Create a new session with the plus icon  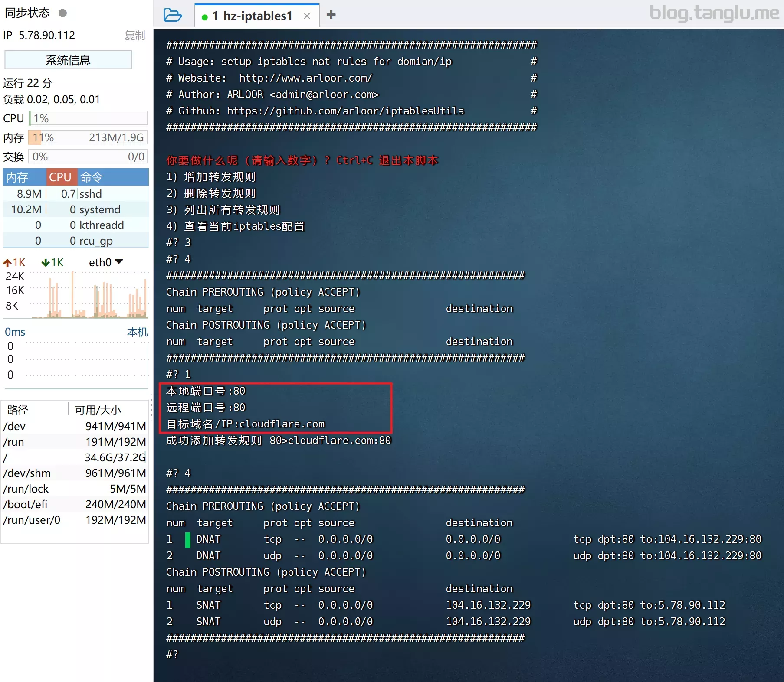331,15
